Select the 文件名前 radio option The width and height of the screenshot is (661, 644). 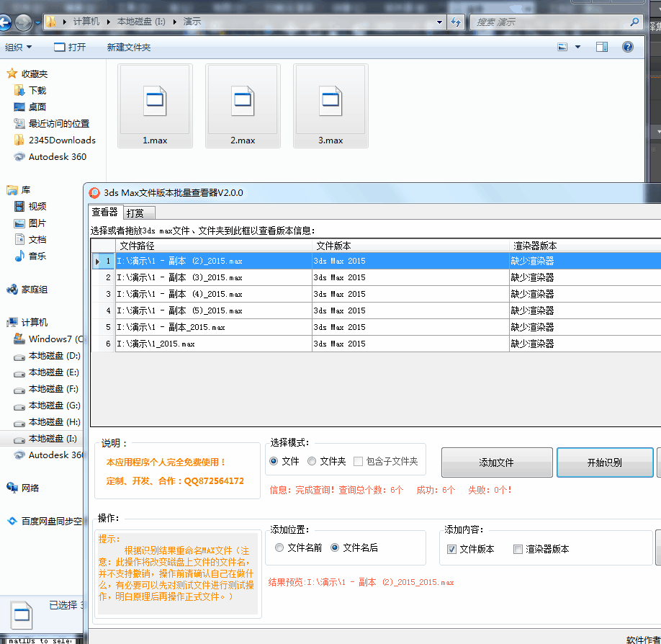[279, 547]
